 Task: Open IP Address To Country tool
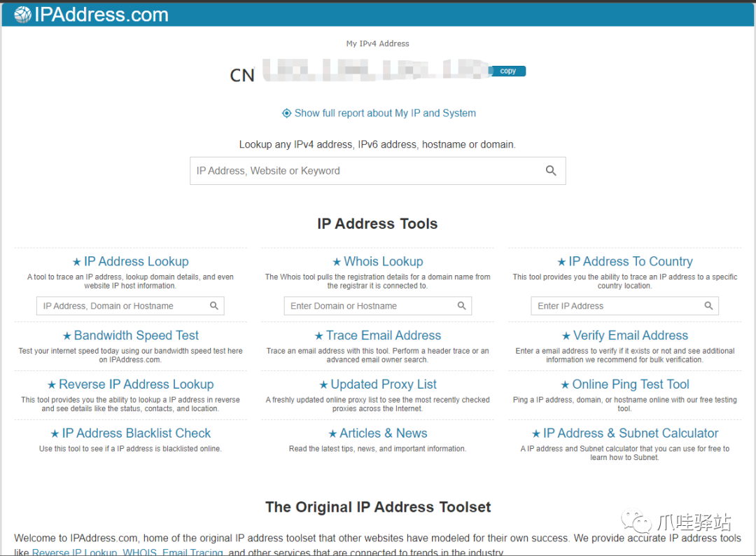[631, 261]
